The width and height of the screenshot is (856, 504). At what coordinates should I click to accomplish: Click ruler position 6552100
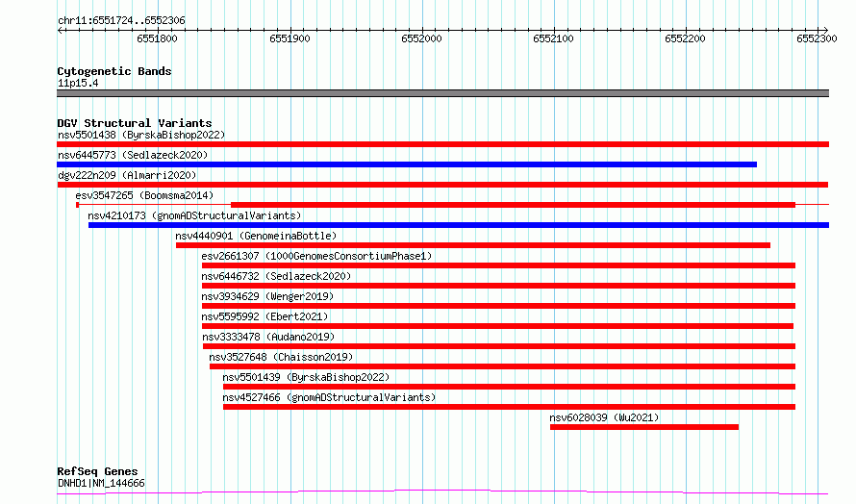click(x=554, y=38)
